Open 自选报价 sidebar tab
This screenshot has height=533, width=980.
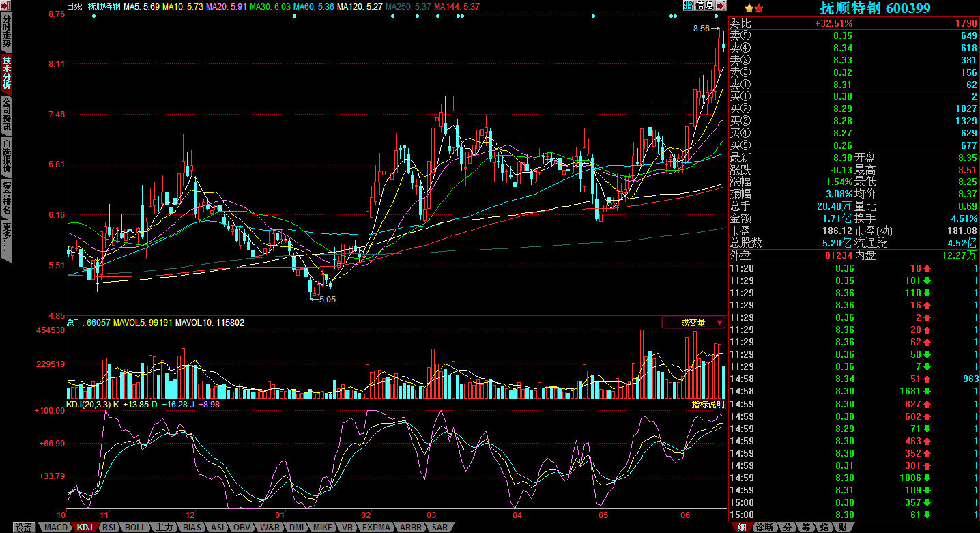click(x=6, y=156)
